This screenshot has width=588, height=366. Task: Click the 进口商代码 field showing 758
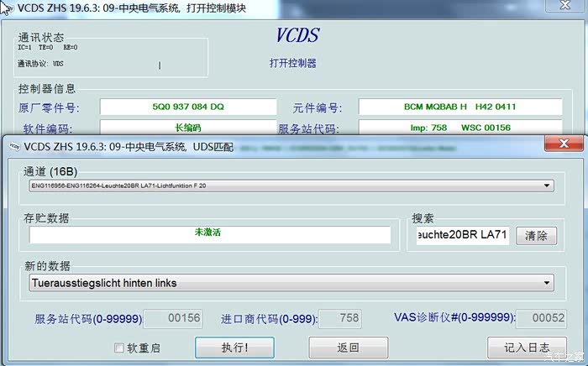(340, 318)
